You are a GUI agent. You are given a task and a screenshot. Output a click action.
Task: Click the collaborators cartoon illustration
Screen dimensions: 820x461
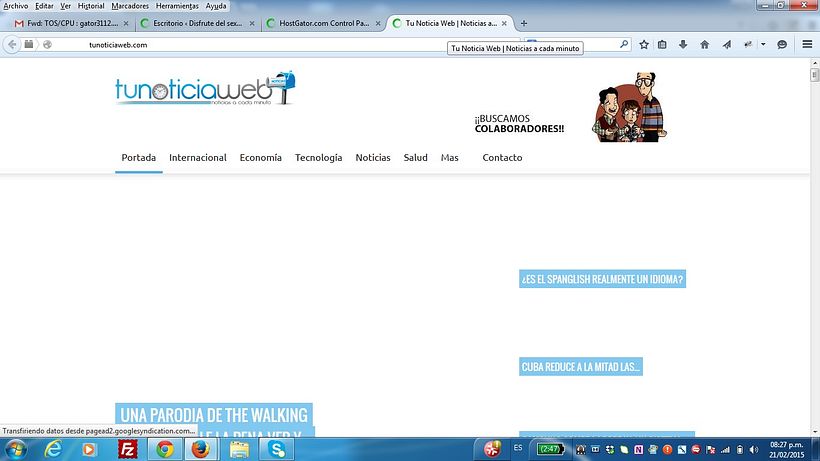tap(630, 107)
